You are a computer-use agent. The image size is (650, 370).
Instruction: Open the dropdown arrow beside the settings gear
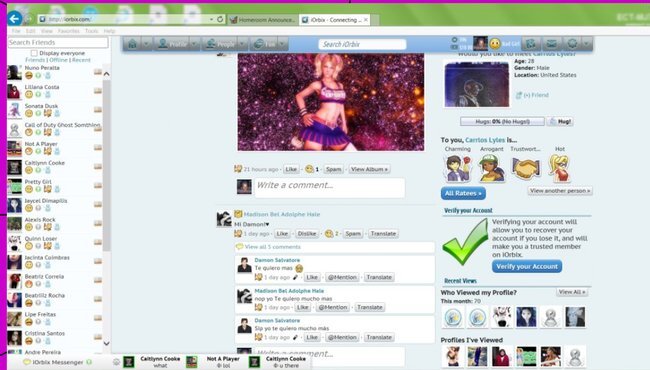coord(586,44)
